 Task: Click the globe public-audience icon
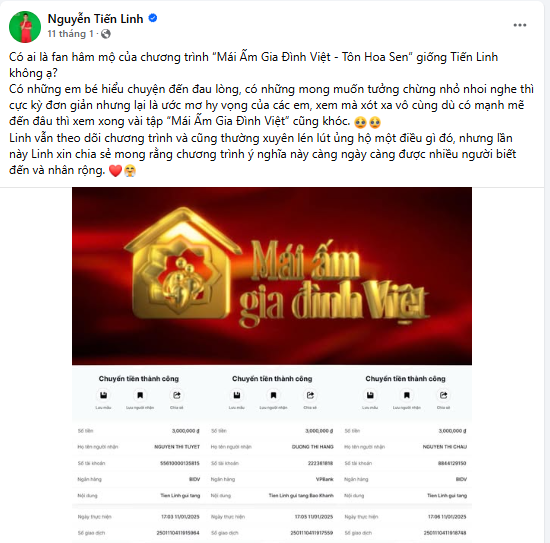[106, 34]
